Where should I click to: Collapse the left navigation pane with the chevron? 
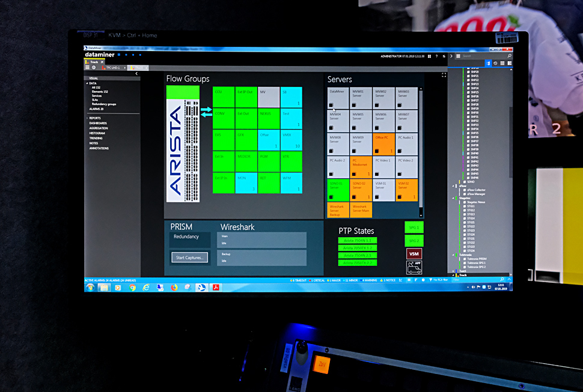pos(136,74)
